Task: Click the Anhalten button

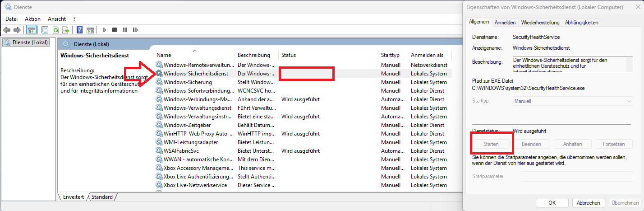Action: point(572,144)
